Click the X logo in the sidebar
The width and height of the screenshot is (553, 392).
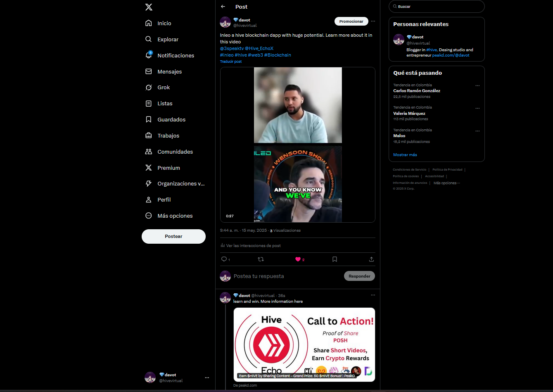click(149, 7)
